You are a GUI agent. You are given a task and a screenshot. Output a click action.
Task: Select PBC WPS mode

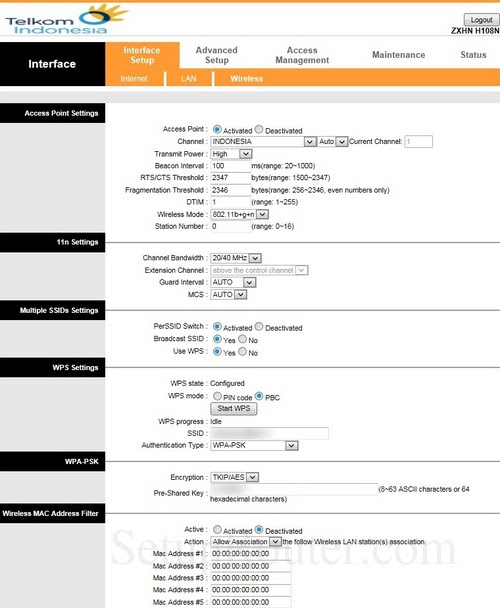click(259, 396)
